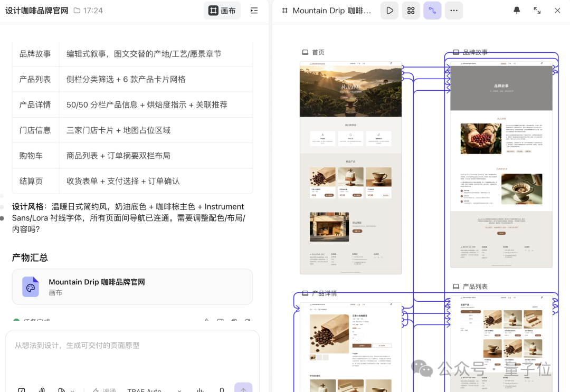
Task: Click the 产品详情 table row label
Action: (x=35, y=104)
